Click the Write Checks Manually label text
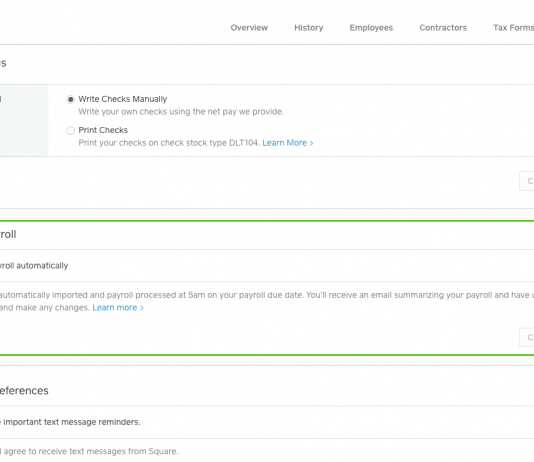 coord(123,99)
